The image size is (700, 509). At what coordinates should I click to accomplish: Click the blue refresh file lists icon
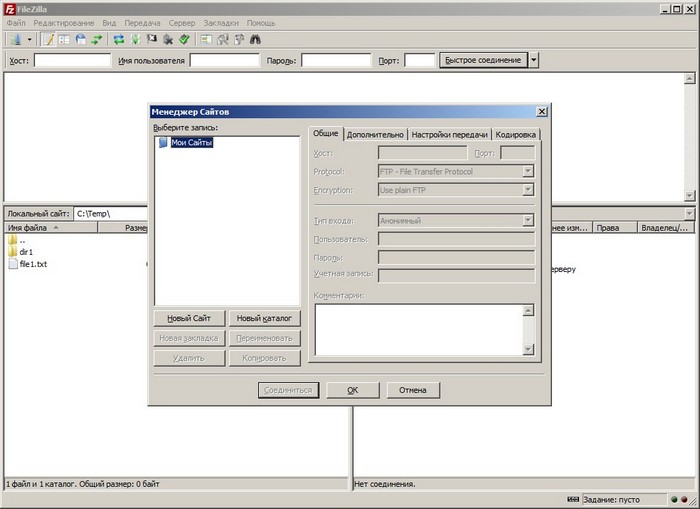(119, 40)
